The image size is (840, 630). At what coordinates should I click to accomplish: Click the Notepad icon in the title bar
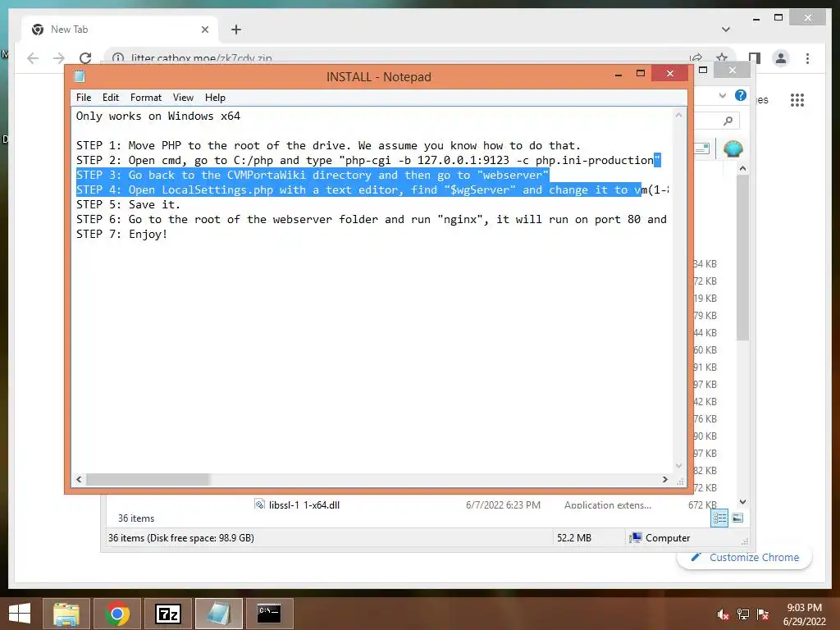pos(80,76)
